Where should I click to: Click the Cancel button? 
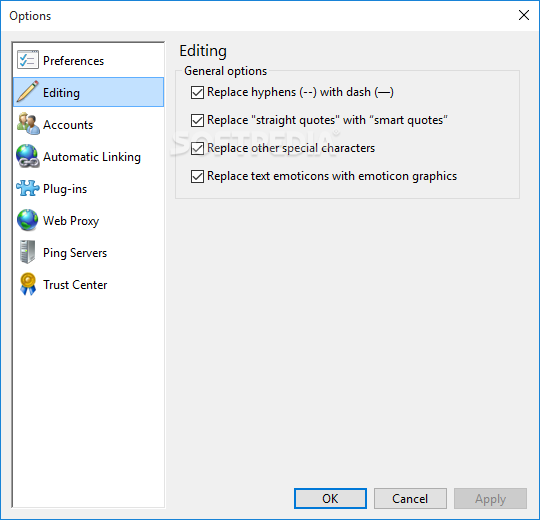(x=410, y=498)
